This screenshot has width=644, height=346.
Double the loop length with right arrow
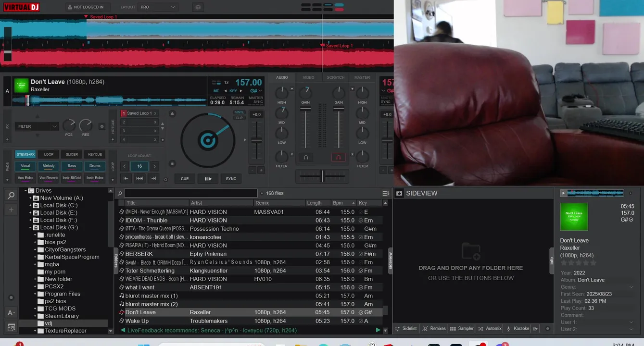(154, 166)
